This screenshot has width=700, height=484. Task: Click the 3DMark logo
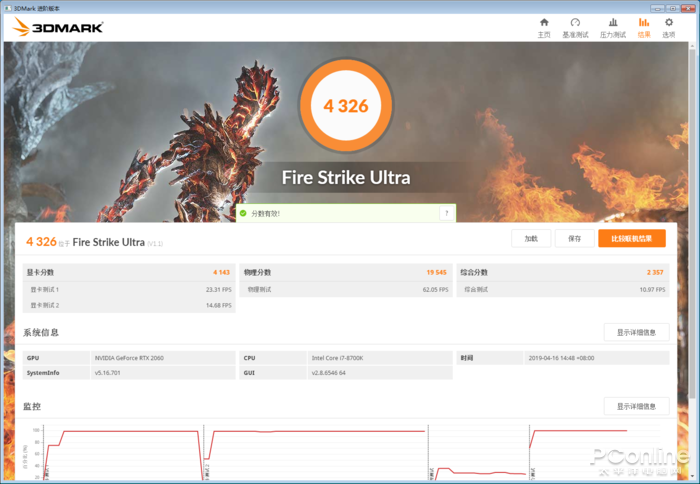[x=58, y=27]
